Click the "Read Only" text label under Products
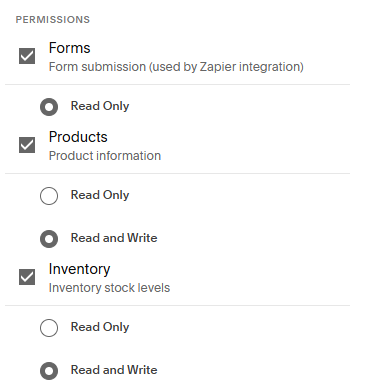 click(x=100, y=195)
